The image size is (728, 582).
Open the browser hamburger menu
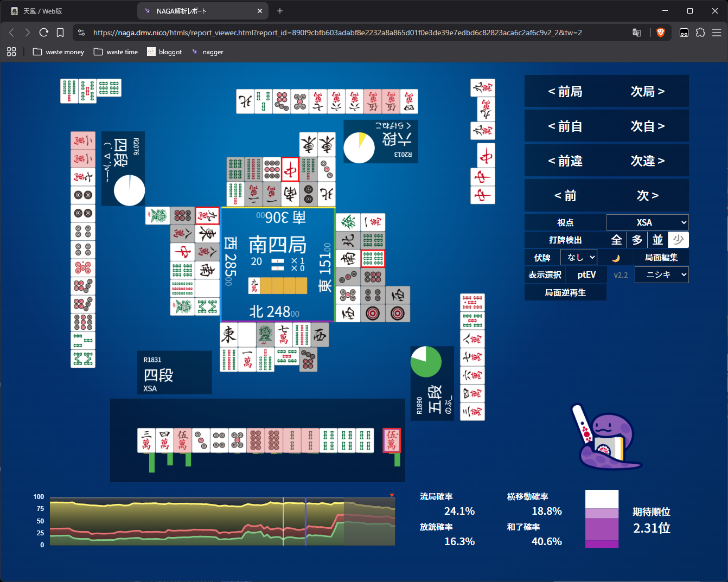(717, 33)
